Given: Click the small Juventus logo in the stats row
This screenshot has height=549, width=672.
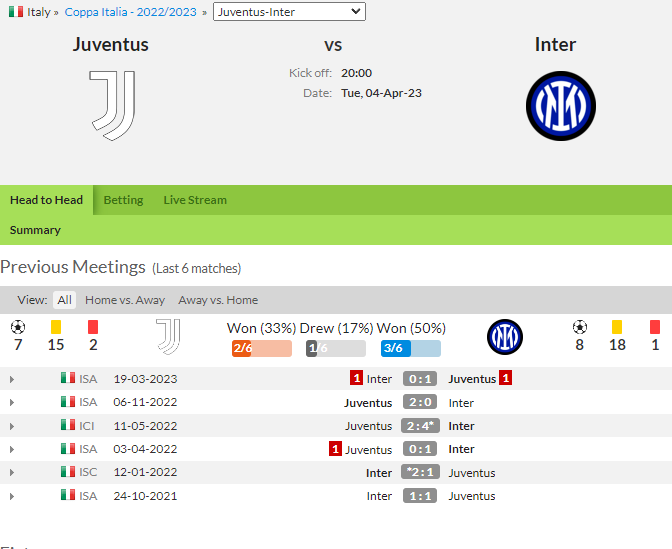Looking at the screenshot, I should click(x=168, y=337).
